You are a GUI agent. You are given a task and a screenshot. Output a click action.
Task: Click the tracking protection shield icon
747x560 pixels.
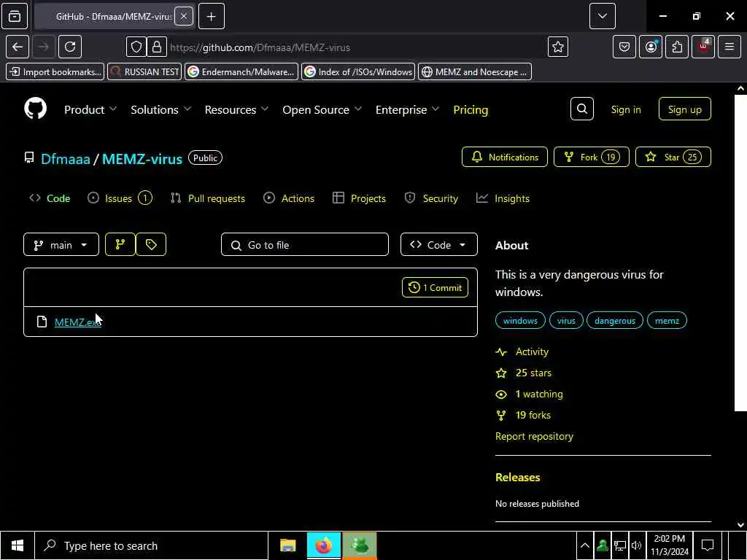(136, 47)
